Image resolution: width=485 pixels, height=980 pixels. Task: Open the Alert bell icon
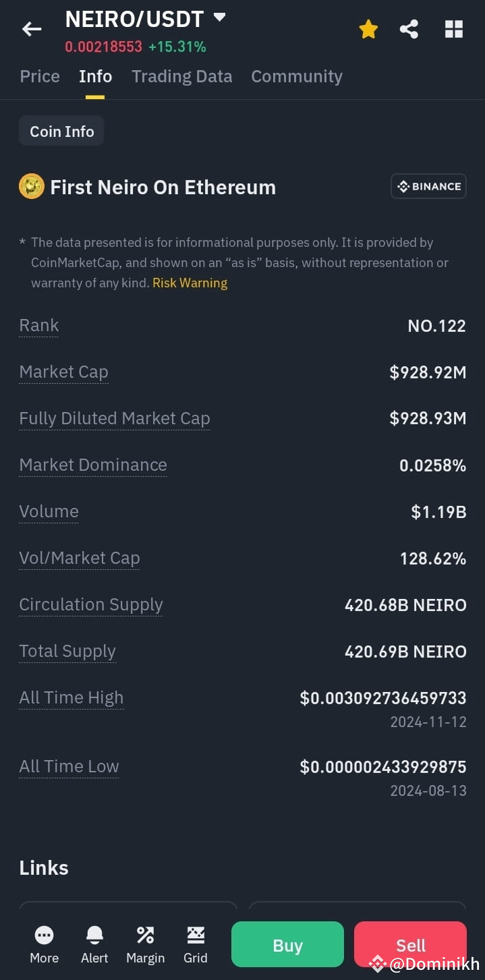(x=94, y=944)
